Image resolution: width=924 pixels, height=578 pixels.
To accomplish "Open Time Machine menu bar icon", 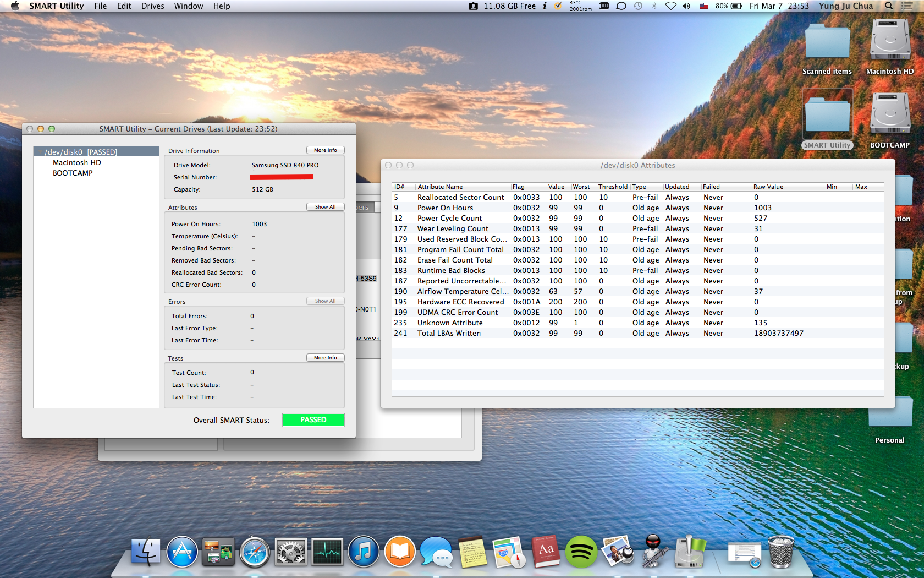I will tap(638, 6).
